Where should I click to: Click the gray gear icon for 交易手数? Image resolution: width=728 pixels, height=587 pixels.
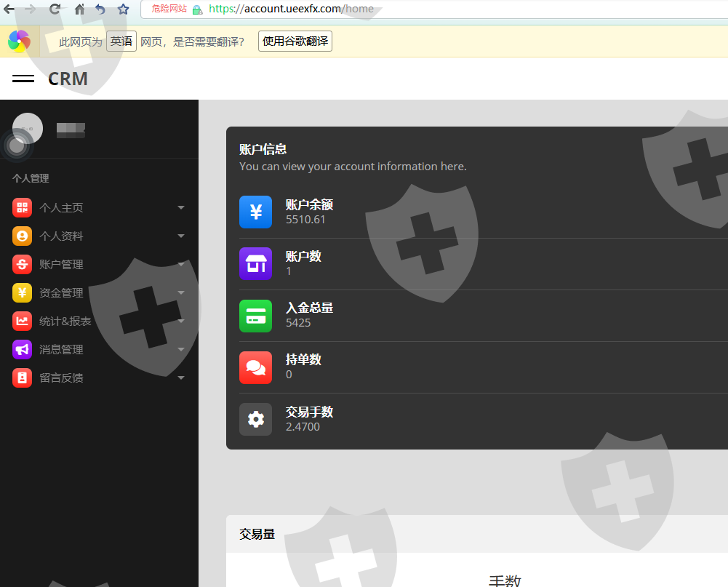[x=255, y=419]
